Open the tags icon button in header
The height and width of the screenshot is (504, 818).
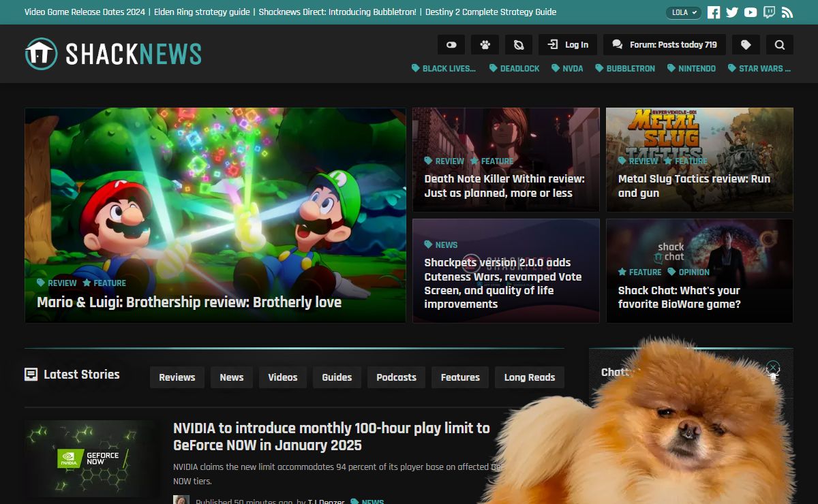(746, 45)
